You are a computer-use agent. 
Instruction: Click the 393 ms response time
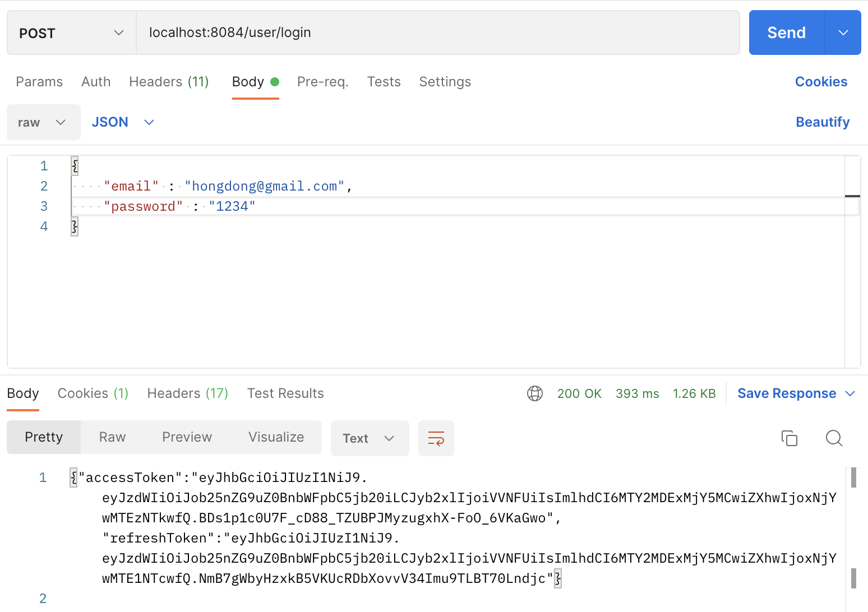(x=638, y=393)
